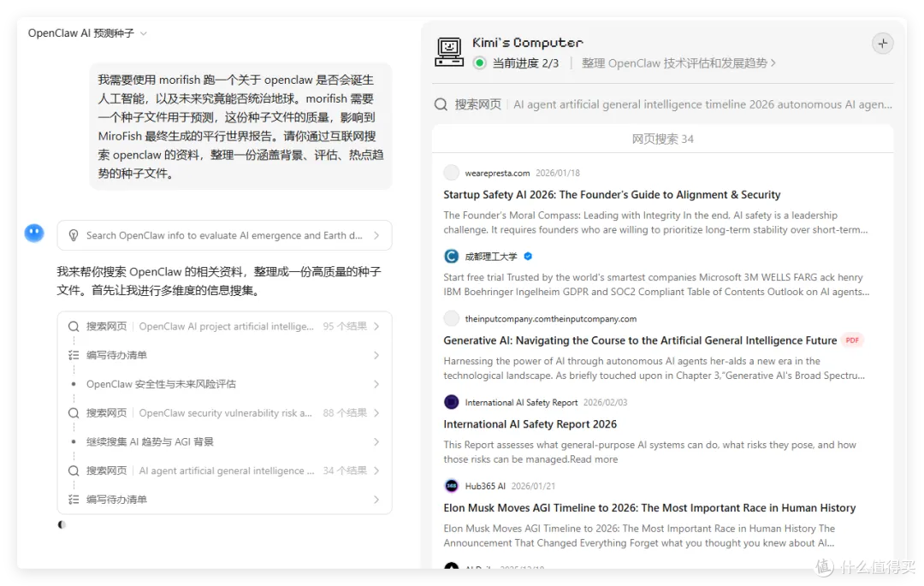Expand the first 编写待办清单 row chevron
The image size is (924, 586).
(x=376, y=355)
